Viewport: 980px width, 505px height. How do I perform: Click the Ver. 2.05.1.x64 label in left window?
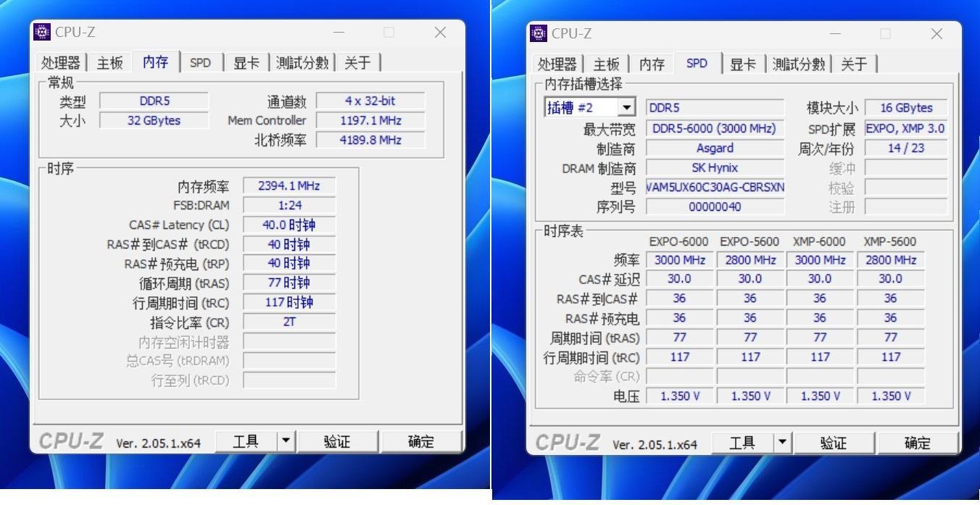(158, 443)
